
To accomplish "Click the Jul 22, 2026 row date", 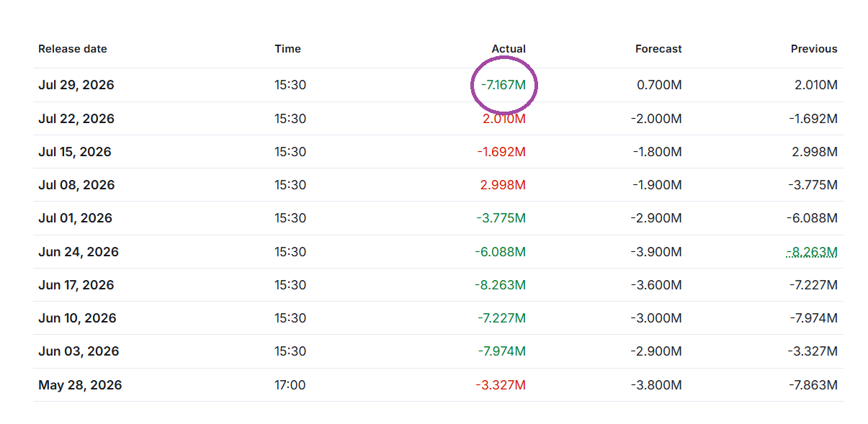I will 76,119.
